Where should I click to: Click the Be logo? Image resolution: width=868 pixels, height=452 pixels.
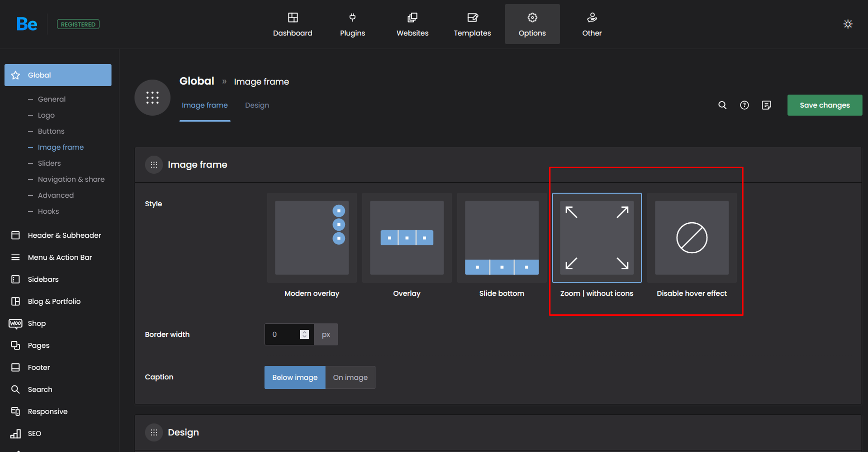click(26, 24)
